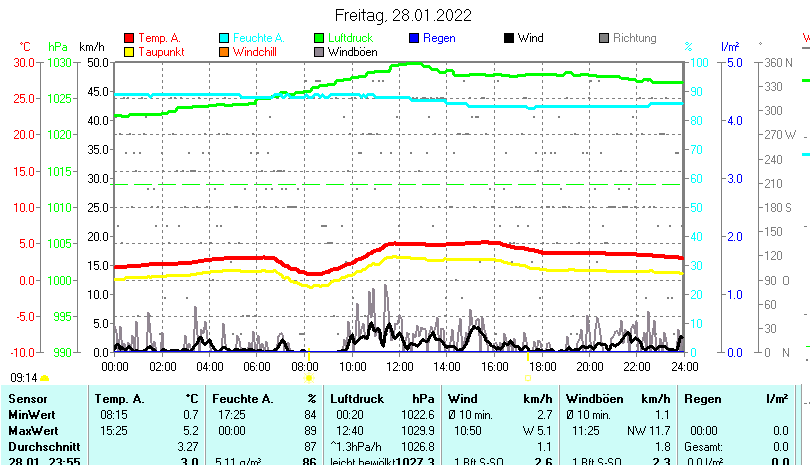Click the l/m² axis unit label
This screenshot has height=465, width=810.
[x=730, y=47]
